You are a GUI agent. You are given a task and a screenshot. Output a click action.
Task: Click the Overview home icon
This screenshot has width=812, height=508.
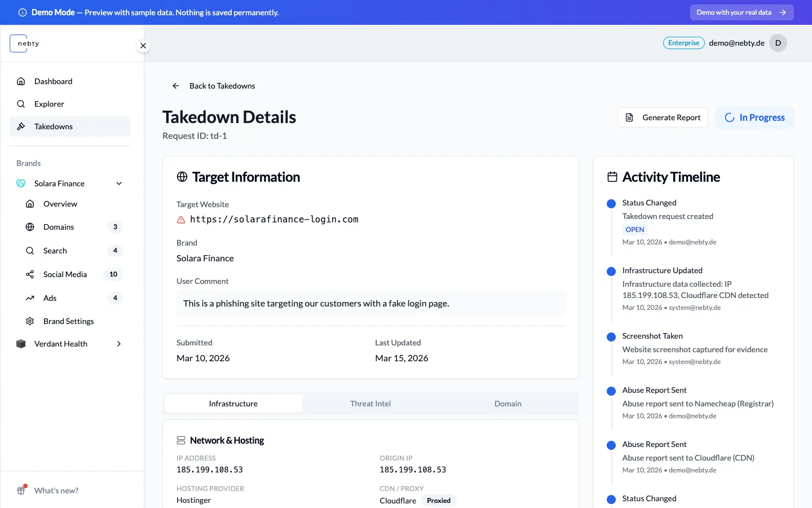coord(30,204)
